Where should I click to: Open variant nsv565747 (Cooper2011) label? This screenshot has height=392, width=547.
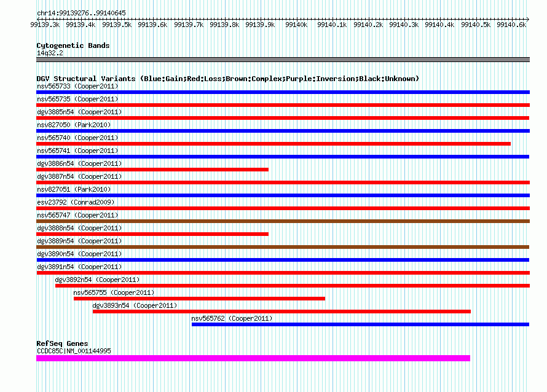(x=77, y=215)
